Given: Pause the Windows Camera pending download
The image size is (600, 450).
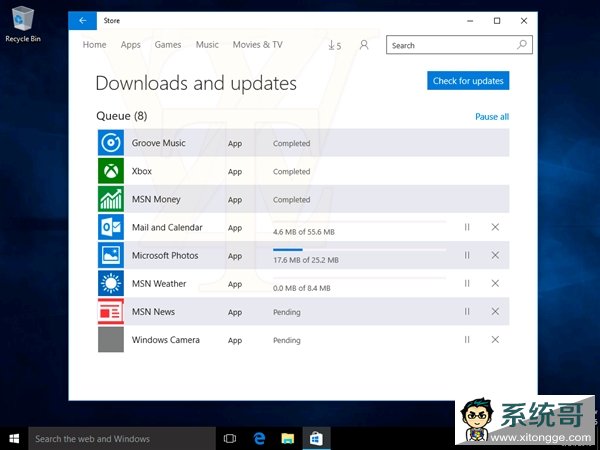Looking at the screenshot, I should point(467,339).
